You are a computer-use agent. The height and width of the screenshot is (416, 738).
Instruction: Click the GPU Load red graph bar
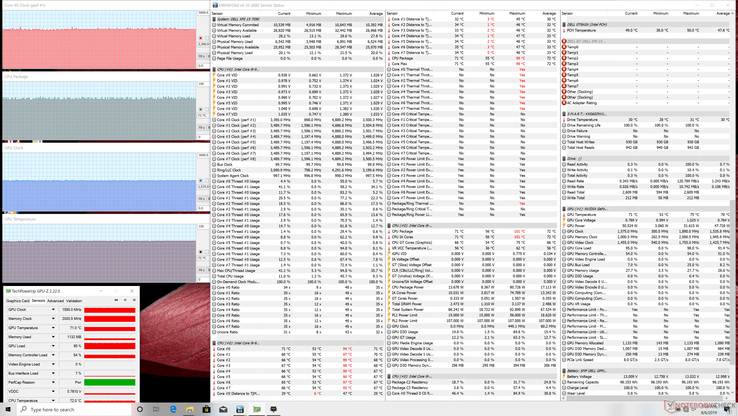(109, 346)
